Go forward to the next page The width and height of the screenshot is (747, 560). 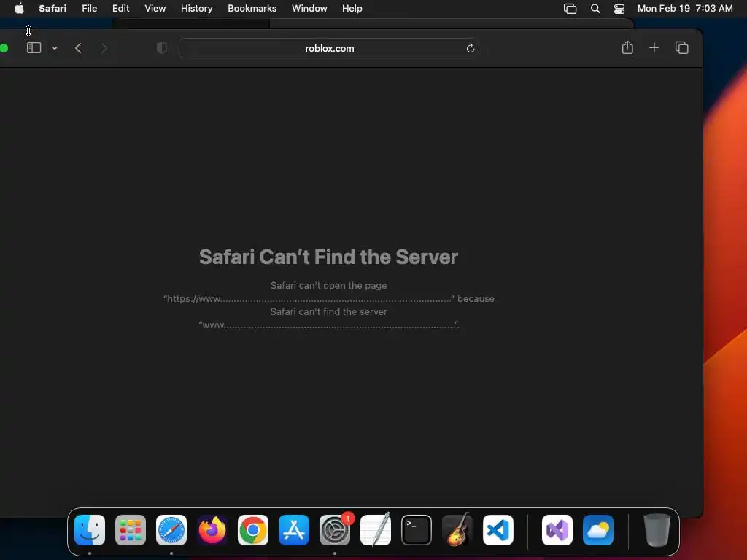tap(104, 48)
